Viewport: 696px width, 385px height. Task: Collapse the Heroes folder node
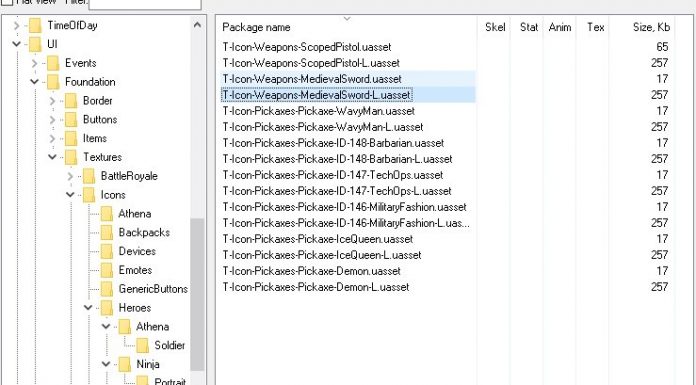[x=88, y=307]
